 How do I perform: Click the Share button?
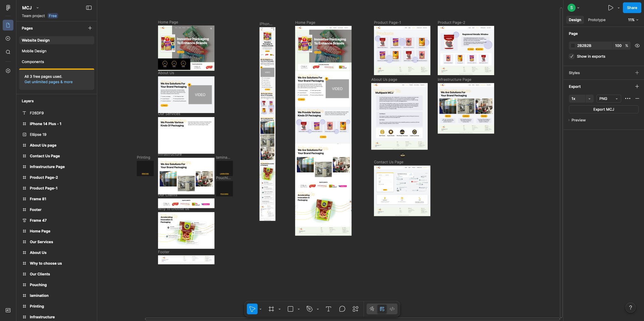(632, 8)
